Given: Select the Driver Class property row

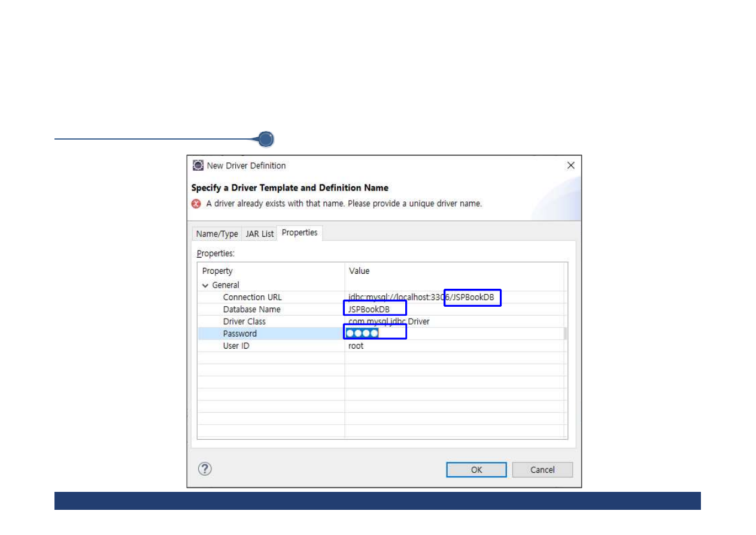Looking at the screenshot, I should (x=244, y=322).
